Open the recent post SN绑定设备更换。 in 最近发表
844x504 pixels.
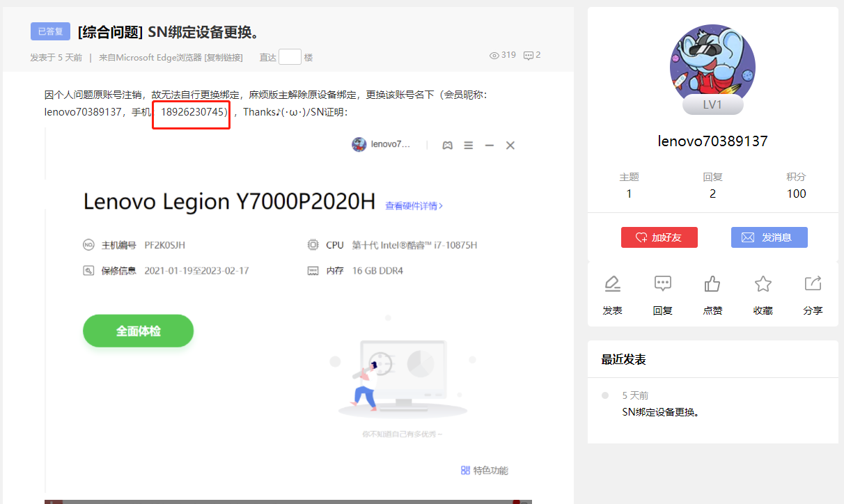point(661,411)
